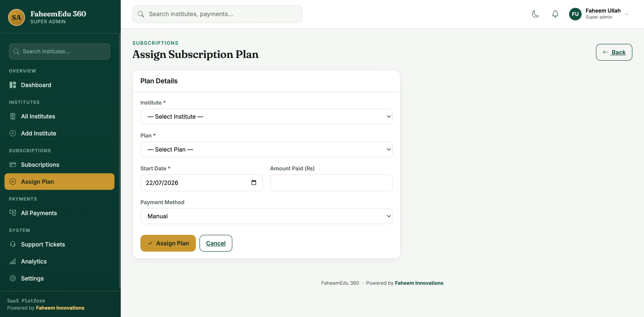The image size is (644, 317).
Task: Click the Support Tickets headset icon
Action: coord(13,244)
